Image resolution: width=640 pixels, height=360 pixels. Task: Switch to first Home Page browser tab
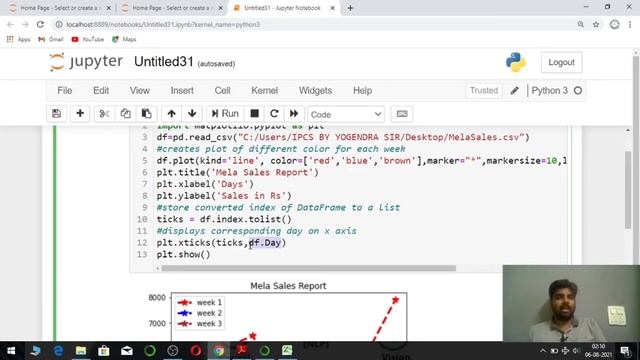[x=59, y=8]
